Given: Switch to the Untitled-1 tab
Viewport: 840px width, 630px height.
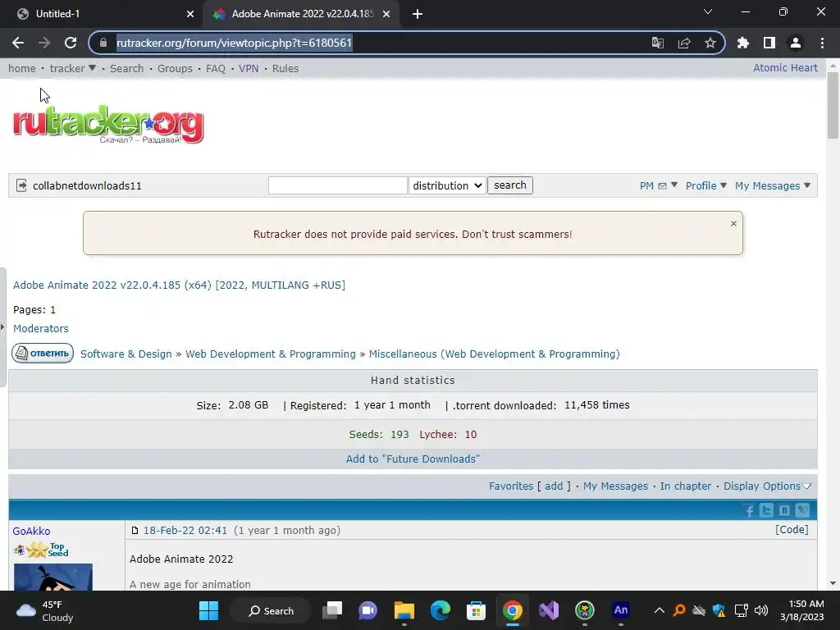Looking at the screenshot, I should tap(102, 14).
